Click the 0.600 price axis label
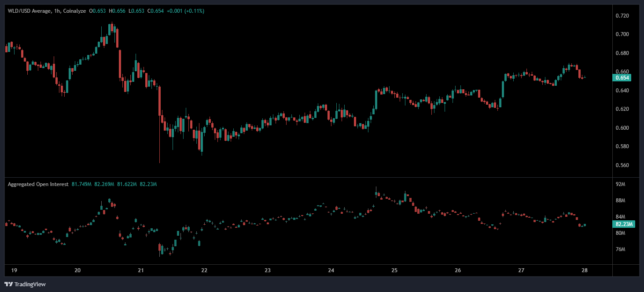 coord(622,128)
